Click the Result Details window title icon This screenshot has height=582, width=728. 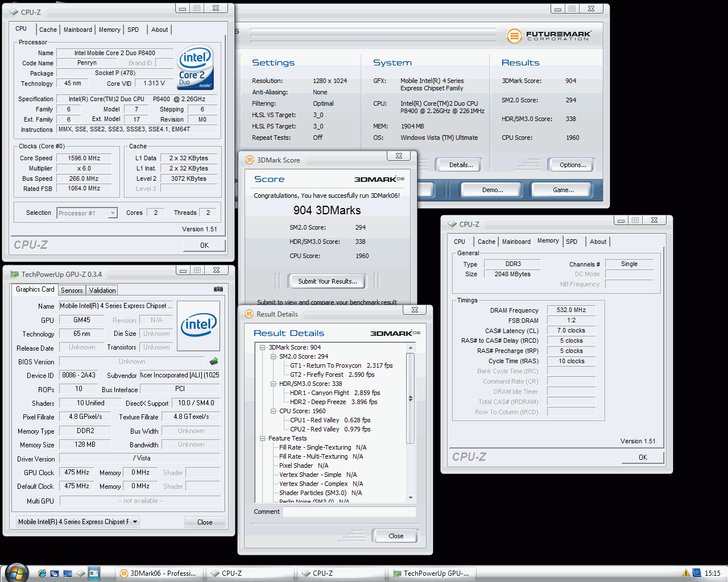coord(249,314)
